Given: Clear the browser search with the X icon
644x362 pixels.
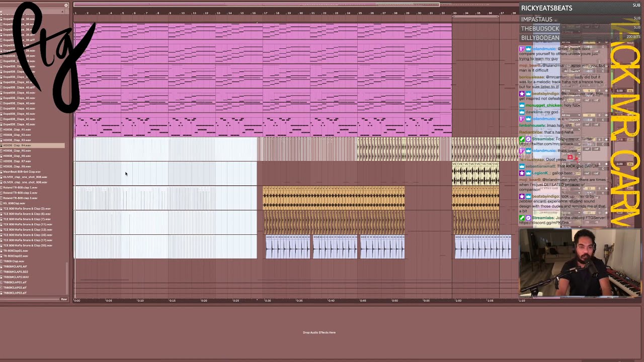Looking at the screenshot, I should (x=66, y=6).
